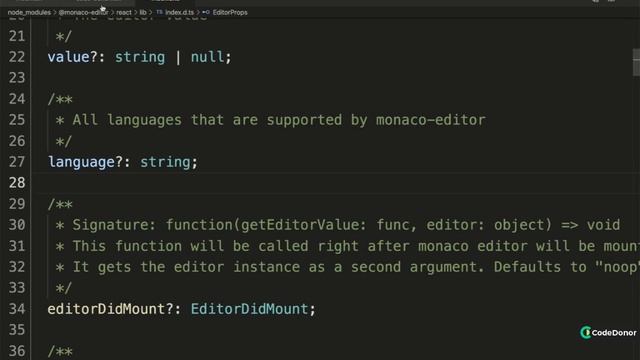Click the 'null' type on line 22

pyautogui.click(x=207, y=57)
